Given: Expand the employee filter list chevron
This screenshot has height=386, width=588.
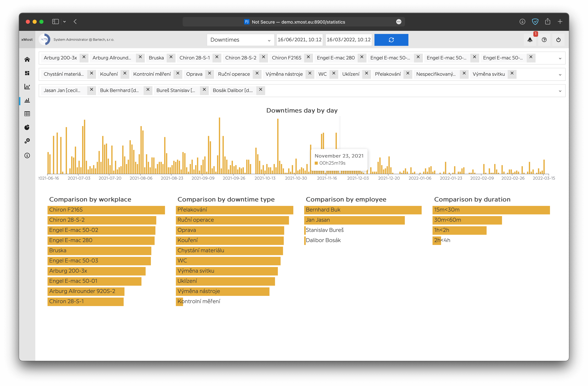Looking at the screenshot, I should [560, 91].
